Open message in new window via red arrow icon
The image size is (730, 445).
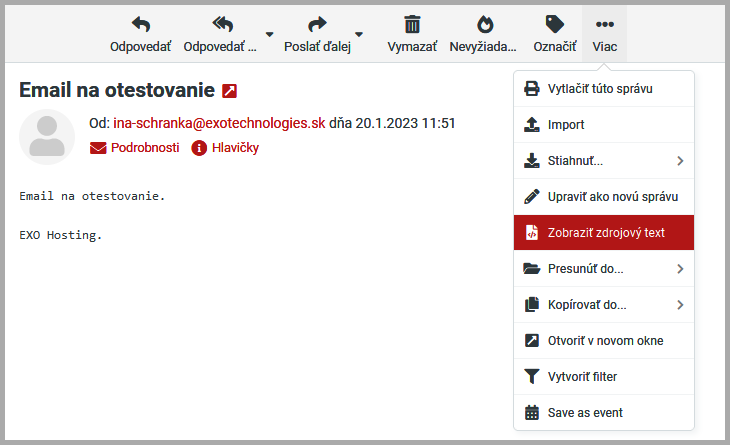coord(230,91)
